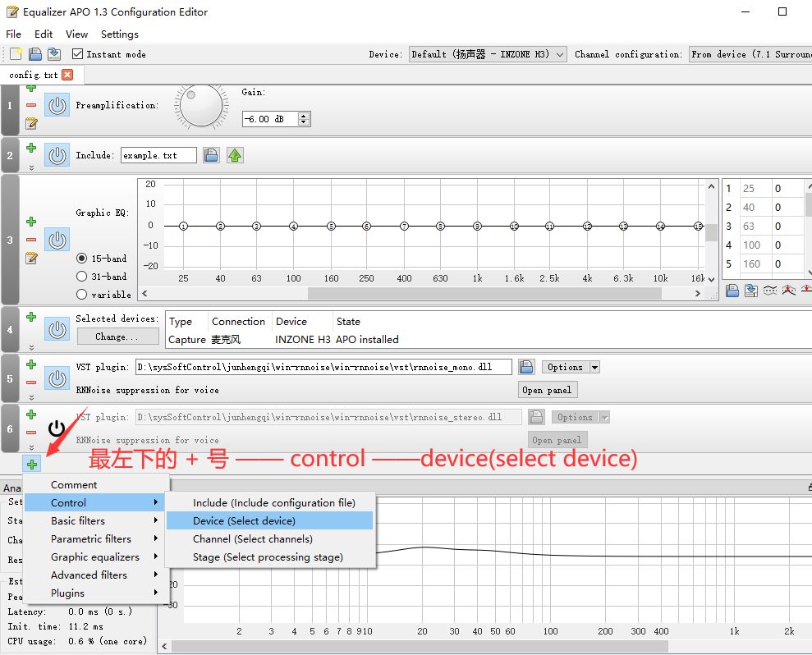Click Options button for rnnoise_mono
The height and width of the screenshot is (655, 812).
tap(566, 367)
